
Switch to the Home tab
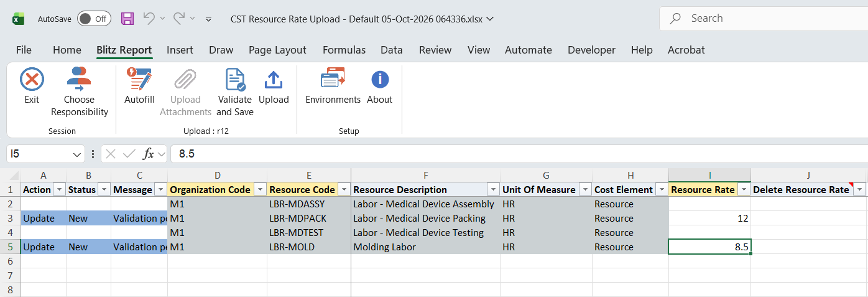click(67, 50)
